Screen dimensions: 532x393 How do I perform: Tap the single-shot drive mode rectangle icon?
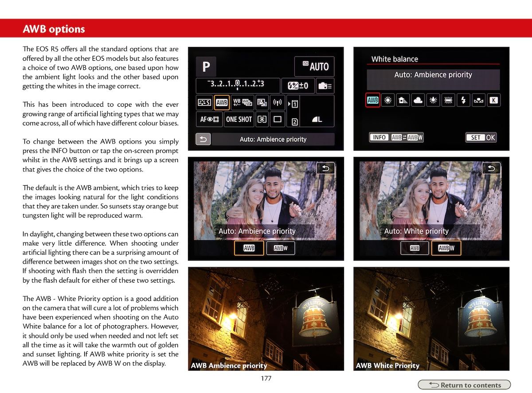click(x=278, y=119)
